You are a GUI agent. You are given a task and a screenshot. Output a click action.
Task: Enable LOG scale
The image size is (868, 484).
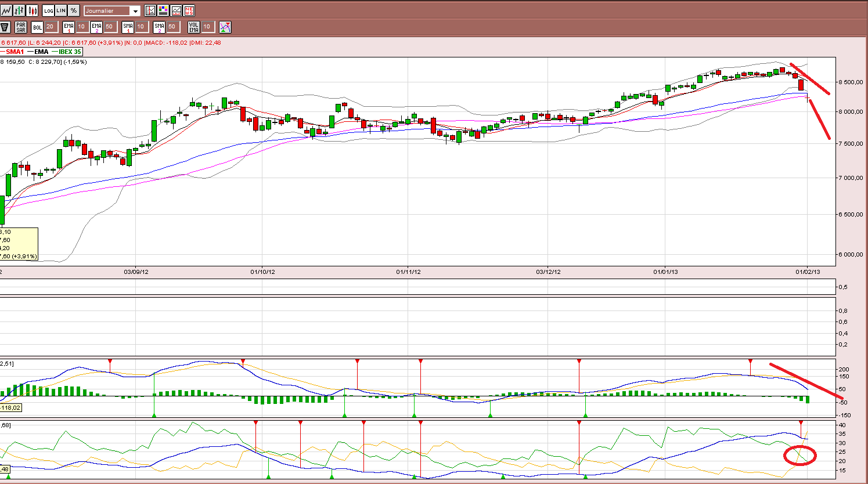48,10
